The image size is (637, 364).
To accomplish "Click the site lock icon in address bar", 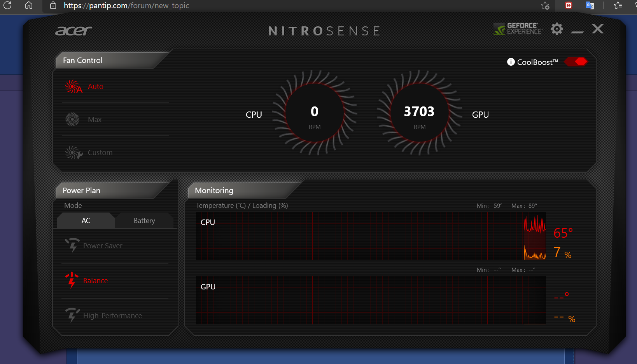I will [53, 5].
